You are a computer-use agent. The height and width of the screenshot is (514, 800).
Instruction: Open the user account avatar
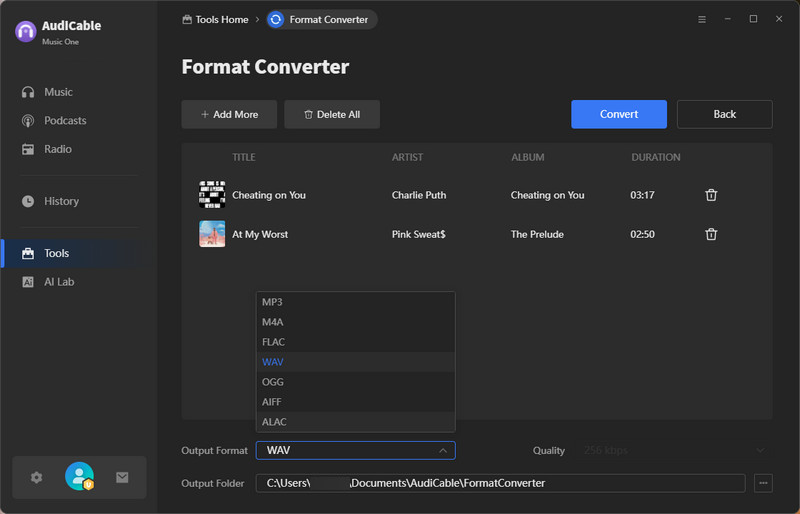pos(79,476)
